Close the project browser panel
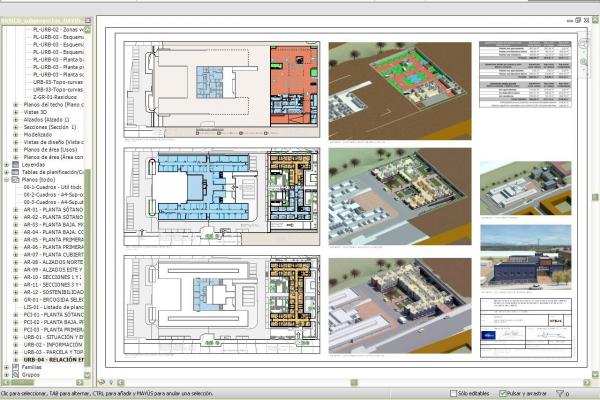The image size is (600, 400). pyautogui.click(x=88, y=20)
